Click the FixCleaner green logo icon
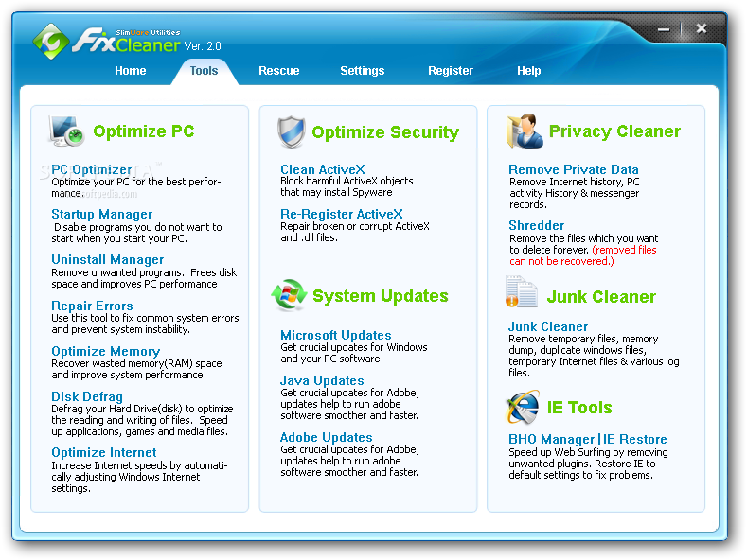The width and height of the screenshot is (747, 560). click(51, 42)
